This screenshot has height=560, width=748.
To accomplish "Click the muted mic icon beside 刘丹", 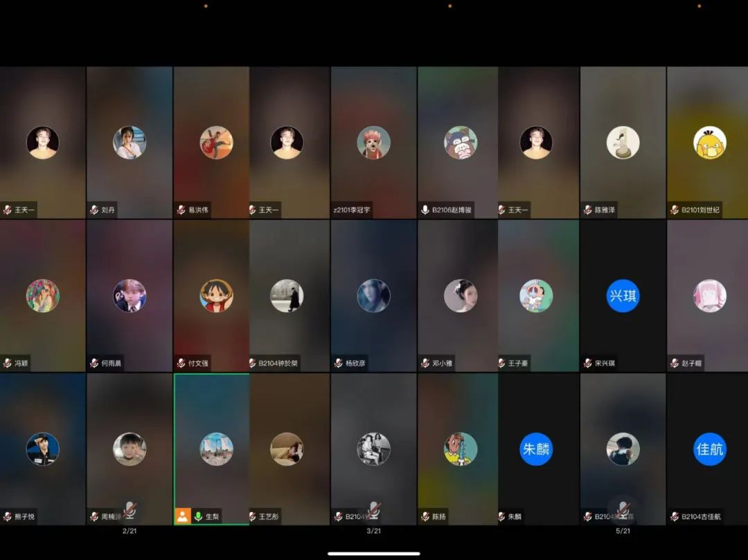I will [94, 210].
